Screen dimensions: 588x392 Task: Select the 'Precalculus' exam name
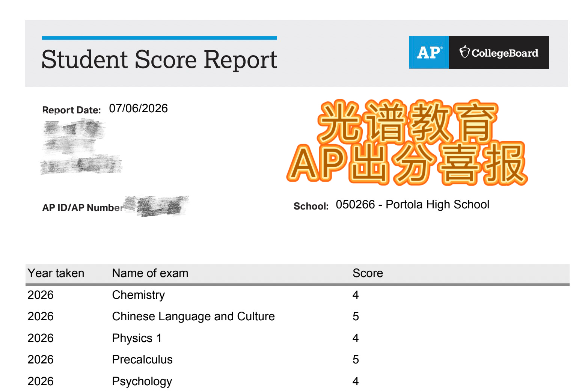coord(142,360)
